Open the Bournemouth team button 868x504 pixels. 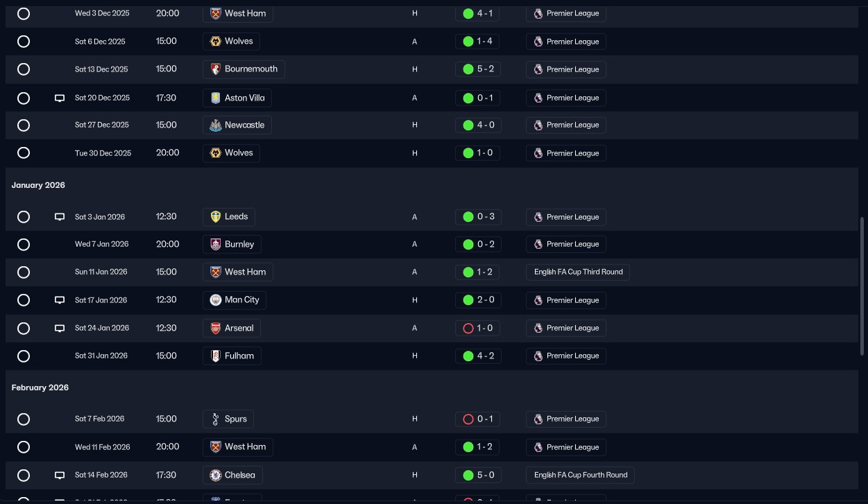pos(244,69)
